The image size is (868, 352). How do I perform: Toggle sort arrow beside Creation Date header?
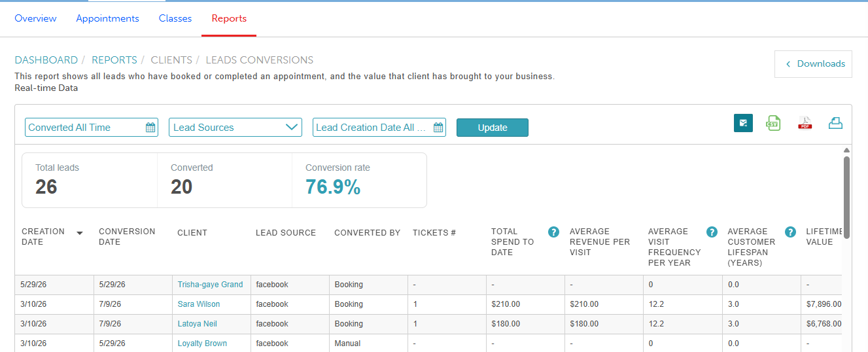(x=80, y=233)
